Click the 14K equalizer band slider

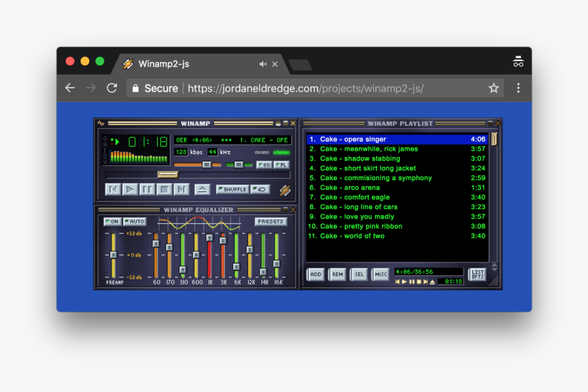tap(263, 272)
